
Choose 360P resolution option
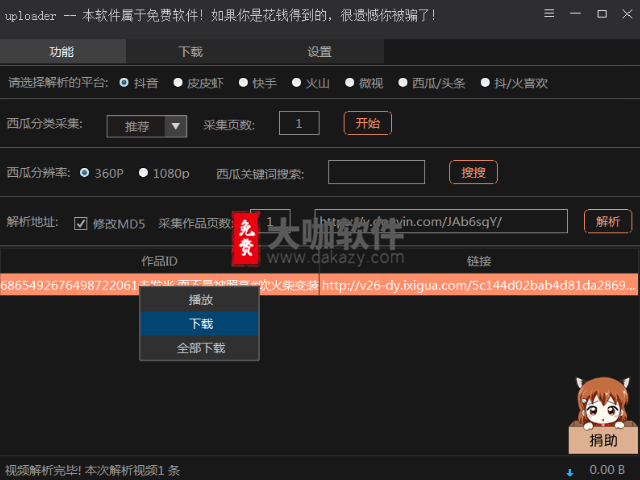pos(84,173)
